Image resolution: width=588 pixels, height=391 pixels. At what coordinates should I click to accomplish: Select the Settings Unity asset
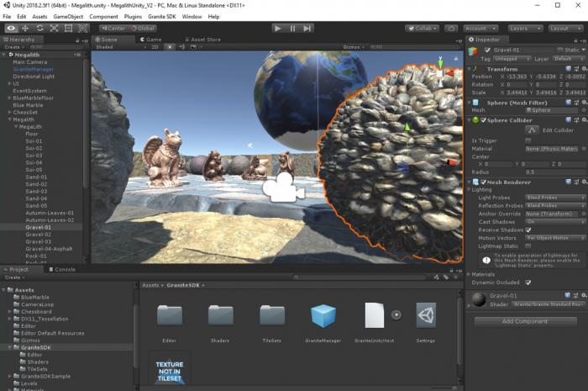point(426,315)
